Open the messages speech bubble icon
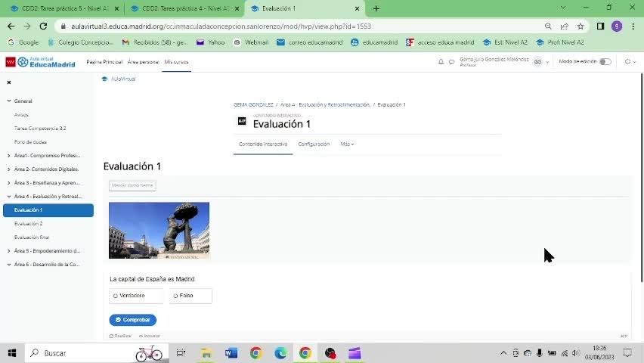This screenshot has width=644, height=363. [x=451, y=62]
